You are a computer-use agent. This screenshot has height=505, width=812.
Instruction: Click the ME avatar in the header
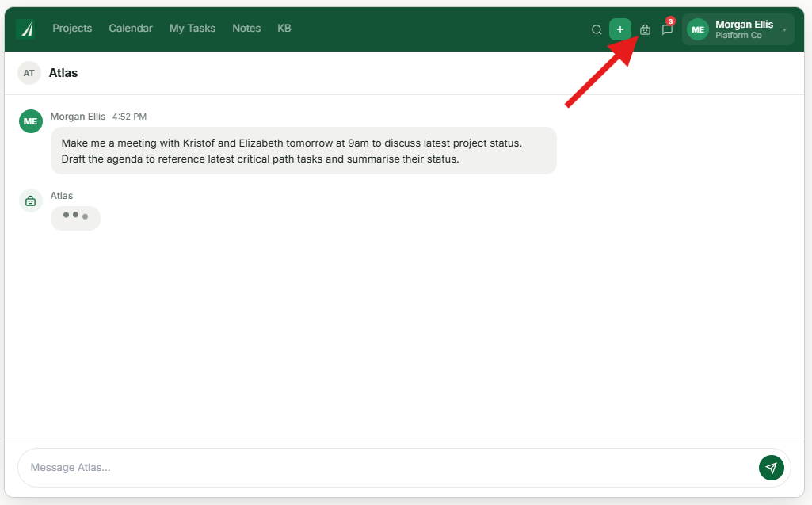coord(698,29)
